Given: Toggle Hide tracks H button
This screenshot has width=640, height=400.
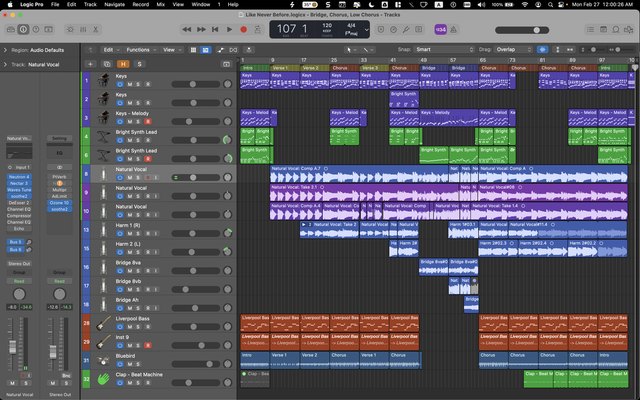Looking at the screenshot, I should click(x=123, y=64).
